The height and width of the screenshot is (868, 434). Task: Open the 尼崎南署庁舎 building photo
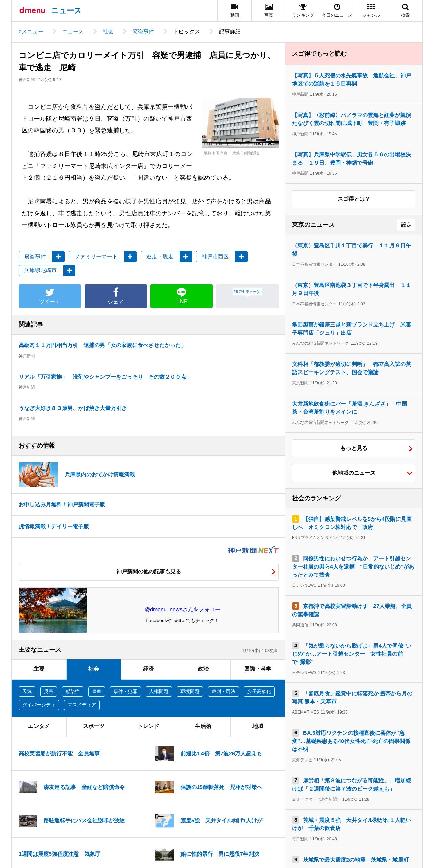240,123
